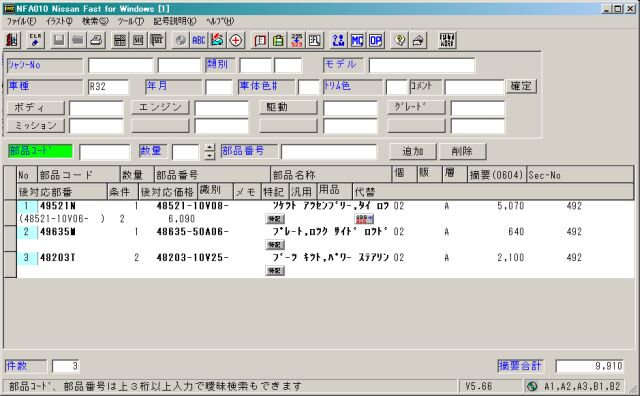Click the two-people blue icon
The width and height of the screenshot is (640, 396).
(x=338, y=40)
